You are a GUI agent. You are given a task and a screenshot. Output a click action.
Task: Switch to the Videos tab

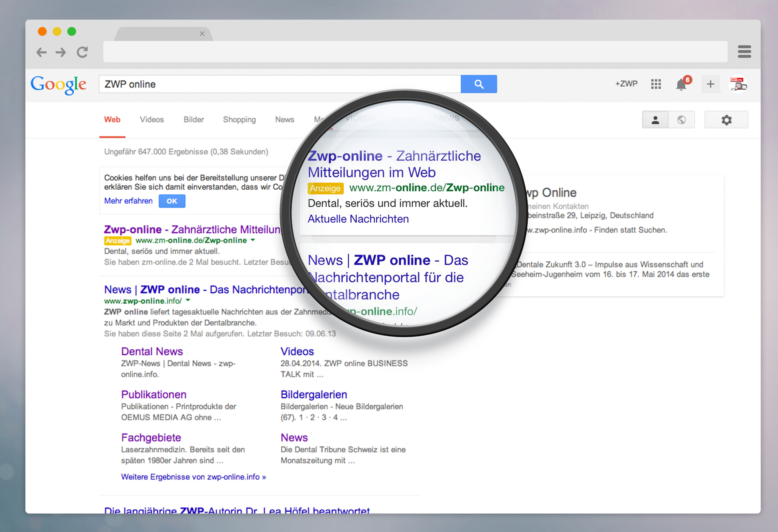pyautogui.click(x=152, y=119)
